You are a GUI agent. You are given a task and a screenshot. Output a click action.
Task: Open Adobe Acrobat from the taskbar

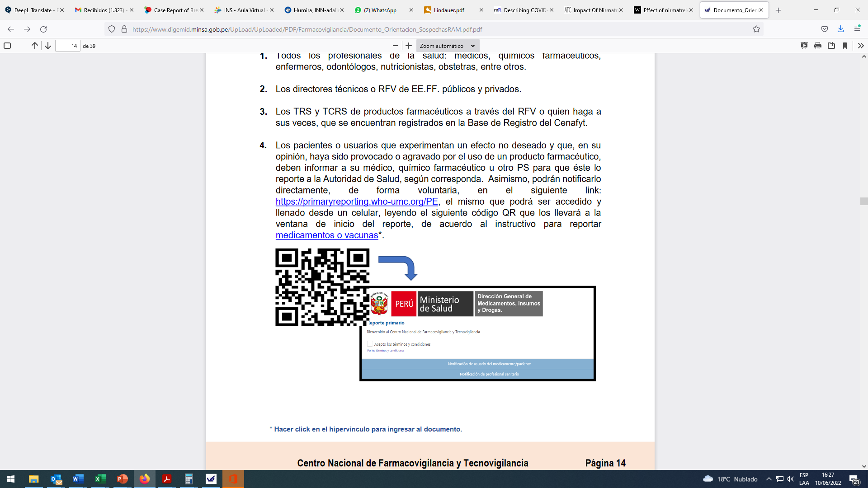167,479
